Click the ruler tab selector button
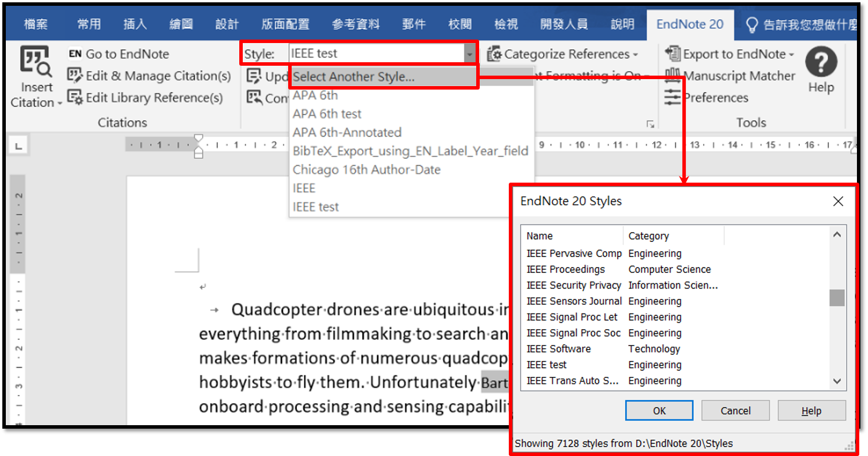Viewport: 868px width, 456px height. click(19, 146)
